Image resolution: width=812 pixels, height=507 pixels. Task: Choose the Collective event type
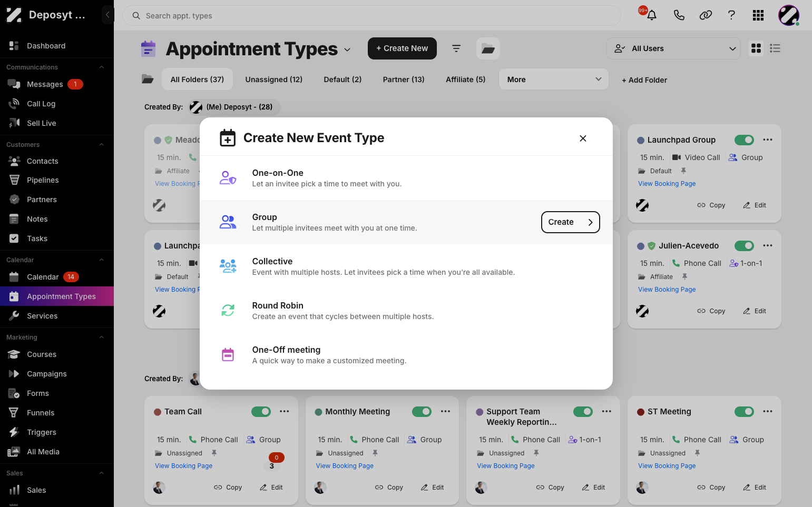(x=406, y=266)
